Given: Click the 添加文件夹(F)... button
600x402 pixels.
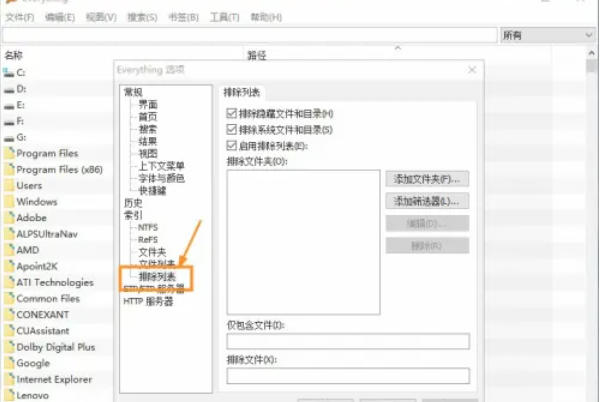Looking at the screenshot, I should tap(427, 179).
